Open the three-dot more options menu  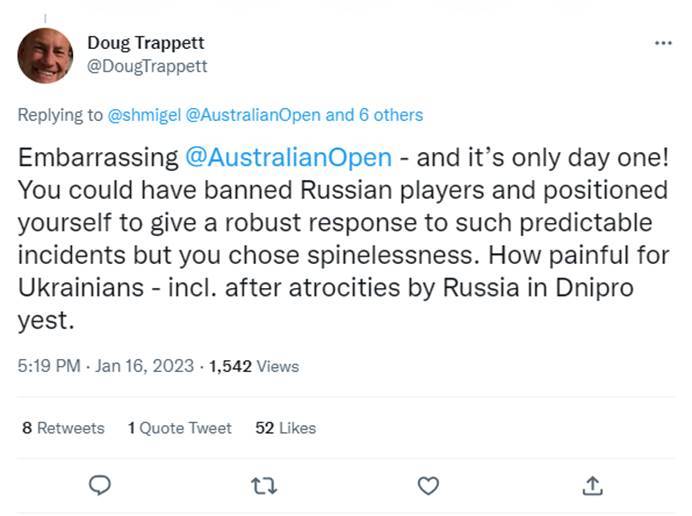point(663,44)
